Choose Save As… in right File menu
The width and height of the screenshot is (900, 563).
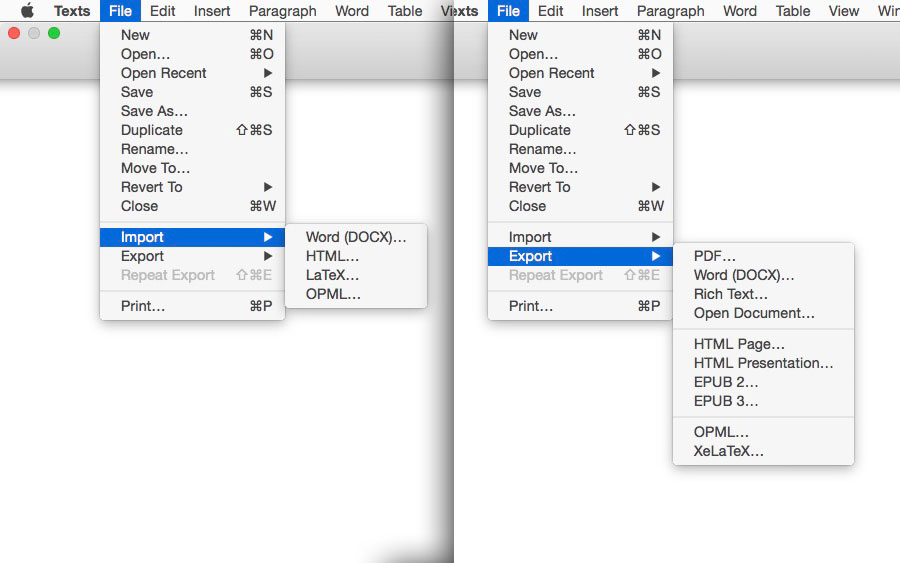tap(580, 111)
